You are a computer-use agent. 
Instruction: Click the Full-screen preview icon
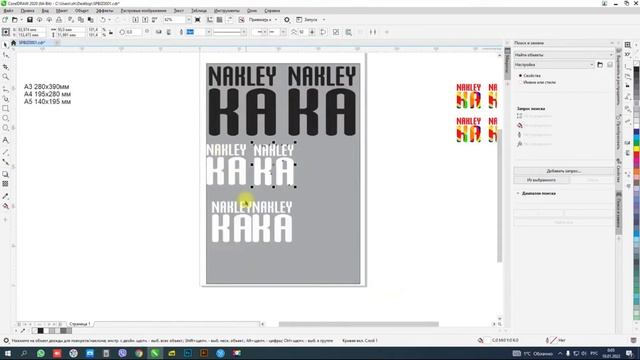198,20
